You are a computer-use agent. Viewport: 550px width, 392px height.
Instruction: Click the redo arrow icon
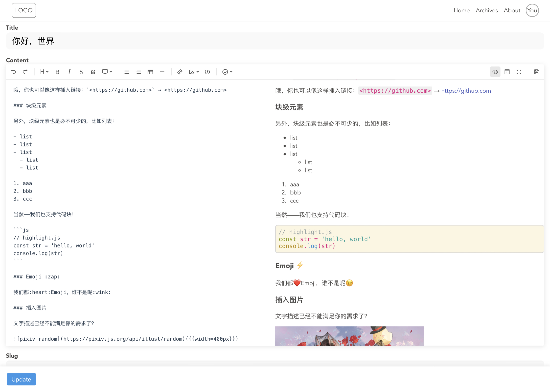click(x=25, y=72)
